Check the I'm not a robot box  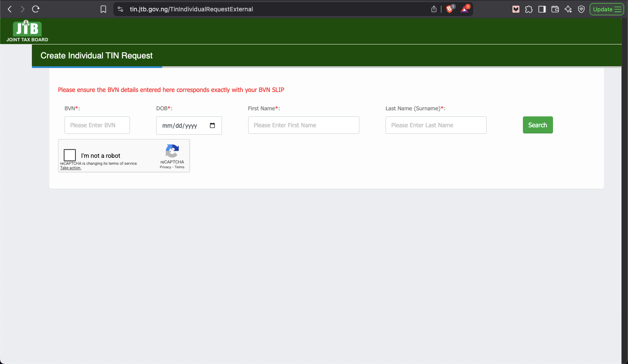coord(70,155)
